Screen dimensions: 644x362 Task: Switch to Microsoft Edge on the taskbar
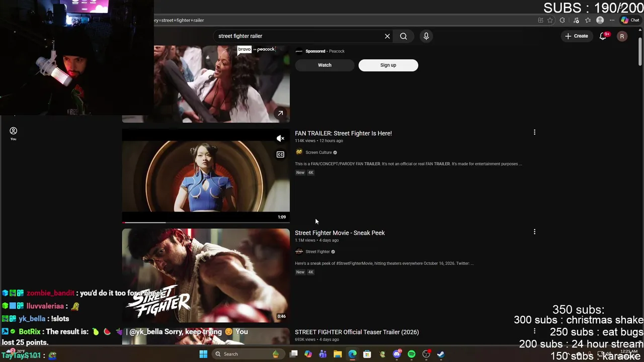352,354
